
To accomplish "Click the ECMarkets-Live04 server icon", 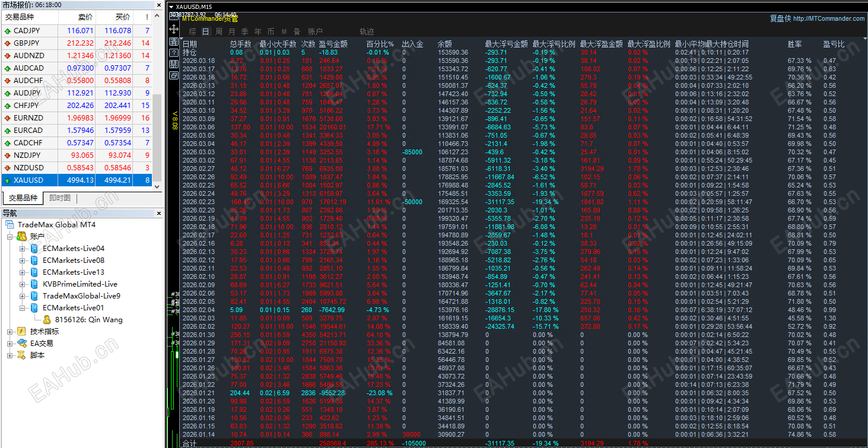I will [x=34, y=249].
